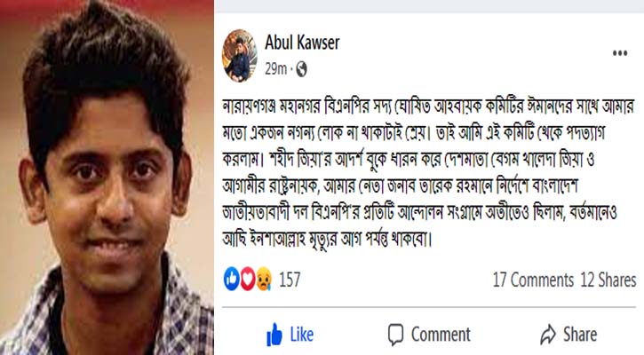Click the first line of post text
The width and height of the screenshot is (644, 355).
(x=428, y=106)
